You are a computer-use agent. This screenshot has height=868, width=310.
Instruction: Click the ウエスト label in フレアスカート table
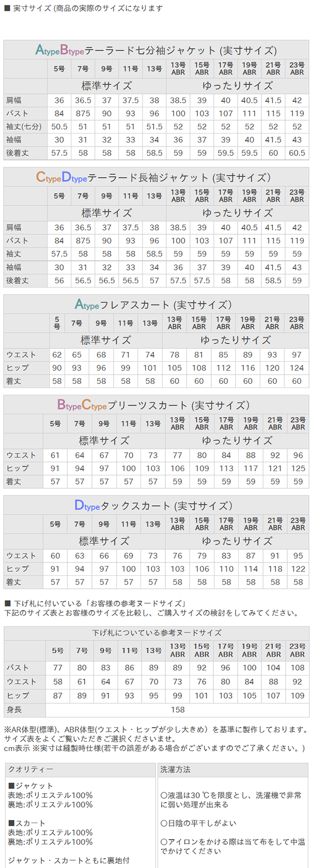pyautogui.click(x=21, y=355)
